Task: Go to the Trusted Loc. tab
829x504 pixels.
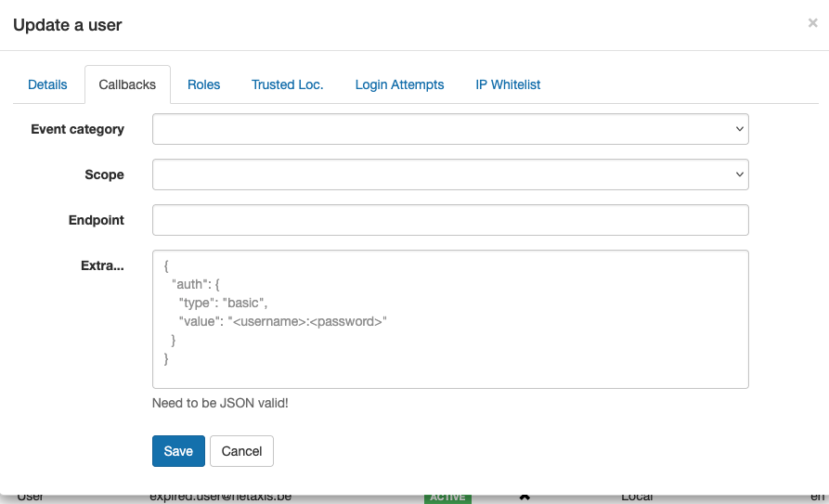Action: (287, 84)
